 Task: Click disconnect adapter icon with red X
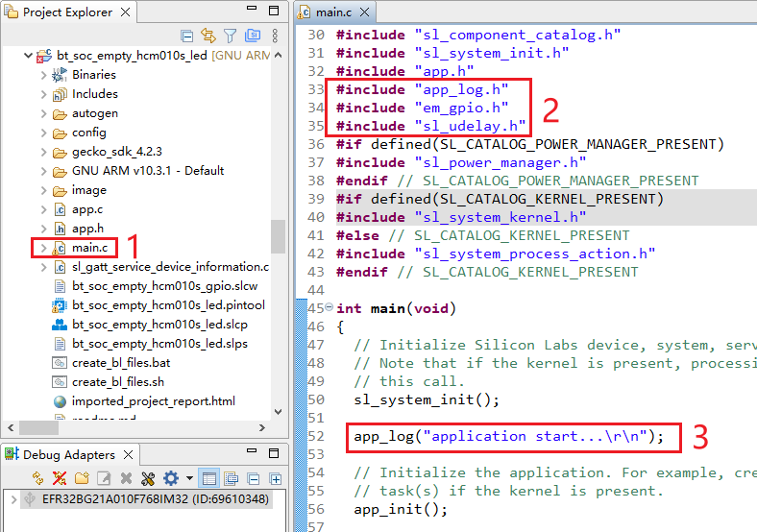coord(60,478)
